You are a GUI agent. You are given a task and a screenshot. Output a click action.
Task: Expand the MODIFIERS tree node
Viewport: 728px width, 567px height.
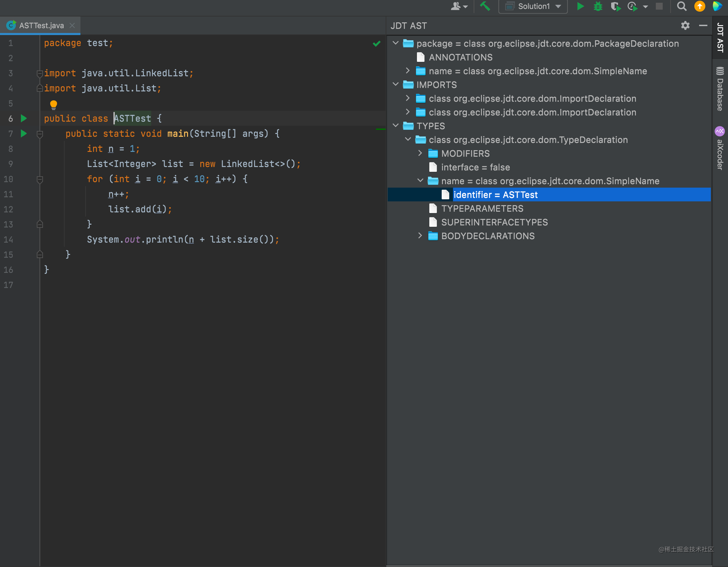click(420, 153)
